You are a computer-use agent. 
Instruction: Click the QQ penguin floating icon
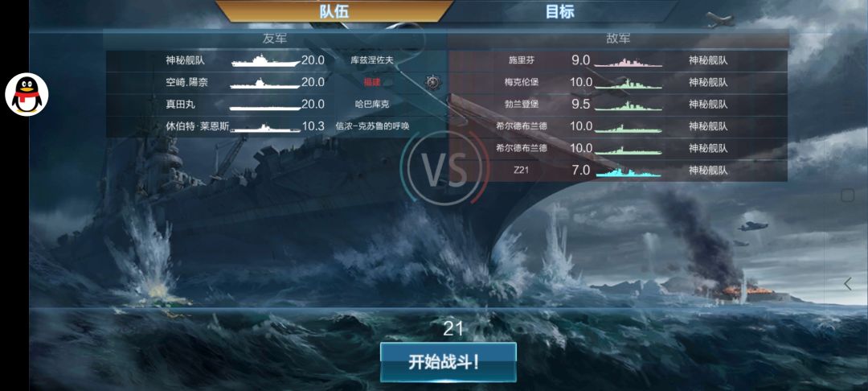pos(27,94)
